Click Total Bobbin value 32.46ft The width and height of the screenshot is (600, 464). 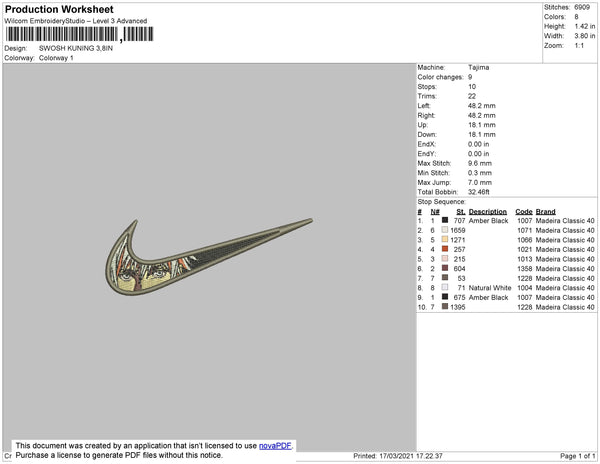479,192
